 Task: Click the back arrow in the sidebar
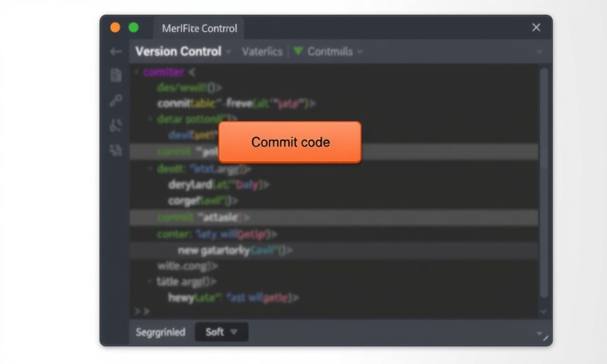[116, 52]
